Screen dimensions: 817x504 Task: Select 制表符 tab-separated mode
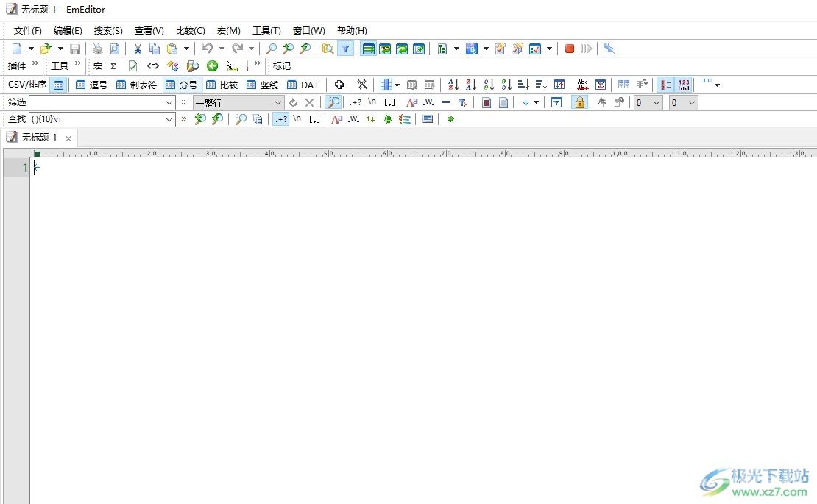click(136, 85)
